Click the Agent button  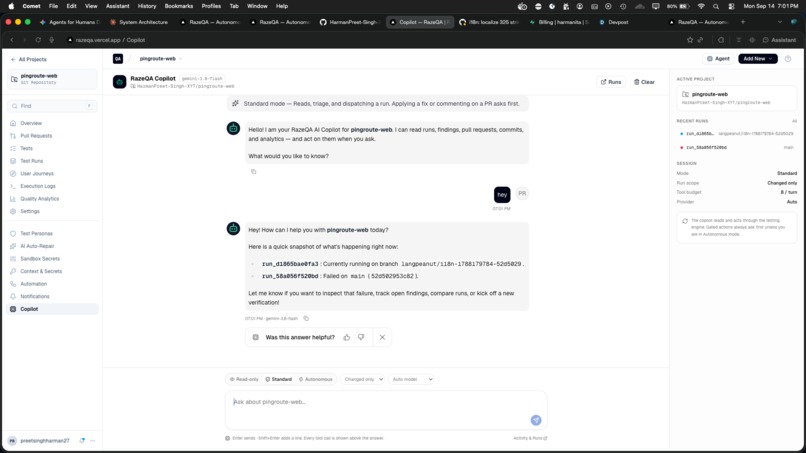tap(718, 59)
